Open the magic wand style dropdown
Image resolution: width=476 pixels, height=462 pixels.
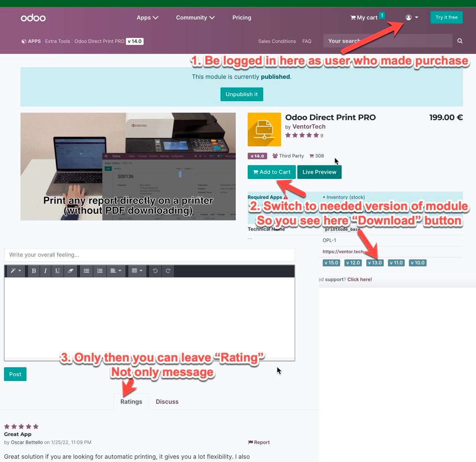pyautogui.click(x=16, y=271)
